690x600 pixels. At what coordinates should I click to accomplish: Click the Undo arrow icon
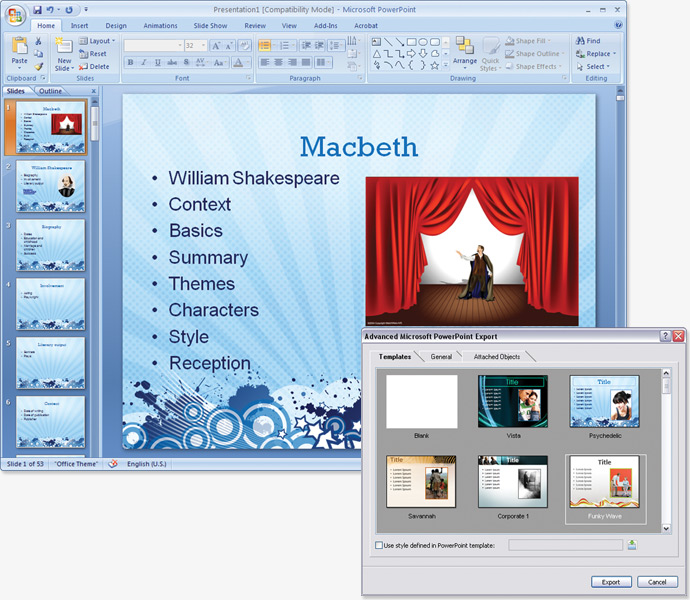coord(50,9)
